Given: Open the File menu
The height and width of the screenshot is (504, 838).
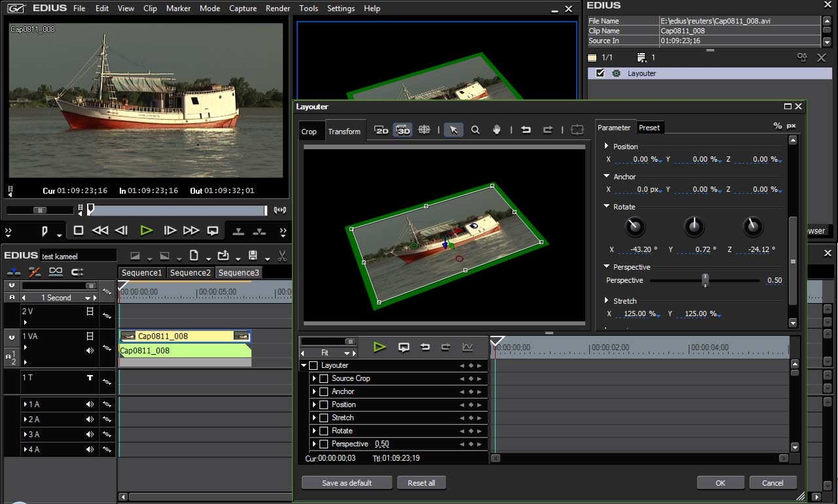Looking at the screenshot, I should pos(79,9).
